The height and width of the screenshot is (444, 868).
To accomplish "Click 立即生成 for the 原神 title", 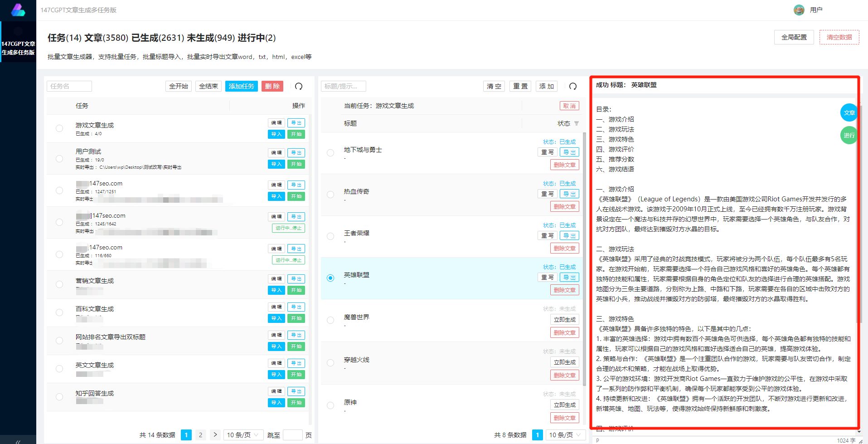I will click(x=565, y=405).
